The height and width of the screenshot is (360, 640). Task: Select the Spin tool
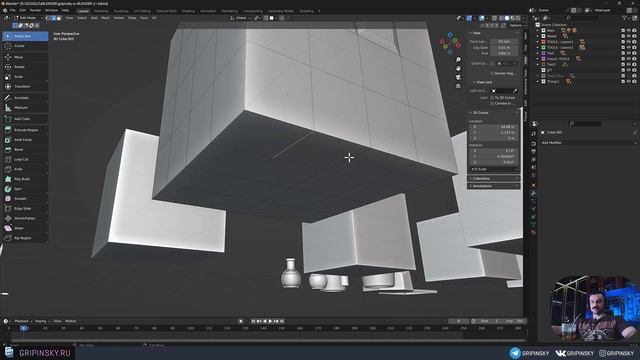[x=25, y=189]
